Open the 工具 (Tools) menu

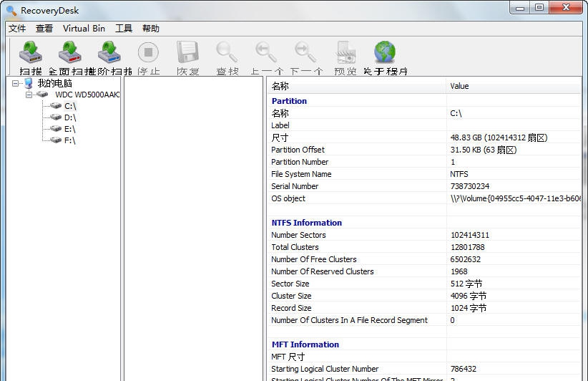(x=124, y=29)
